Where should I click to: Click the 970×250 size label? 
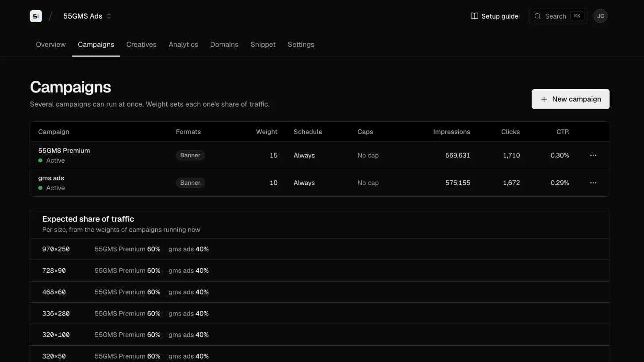click(x=56, y=249)
